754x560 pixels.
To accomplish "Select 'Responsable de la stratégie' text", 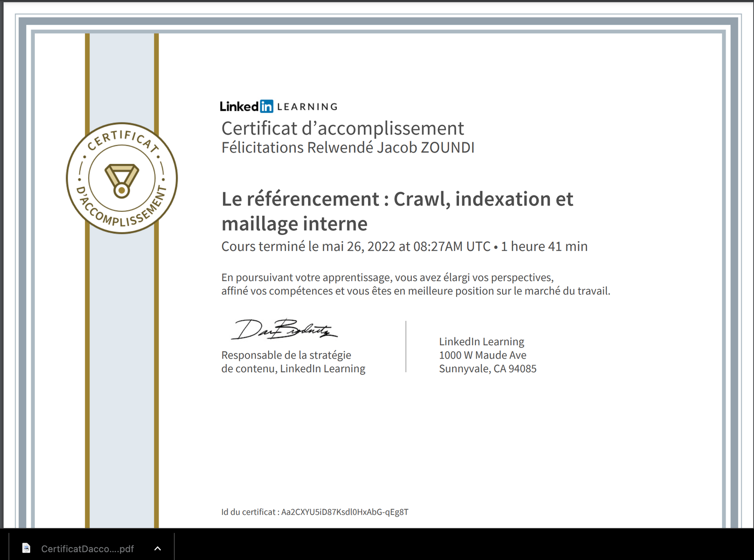I will pyautogui.click(x=286, y=355).
